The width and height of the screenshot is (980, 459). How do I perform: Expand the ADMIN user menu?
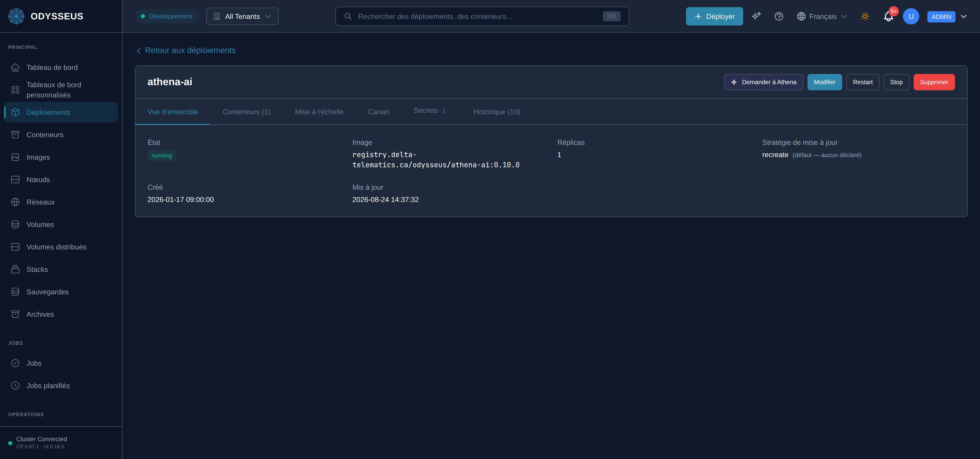947,16
